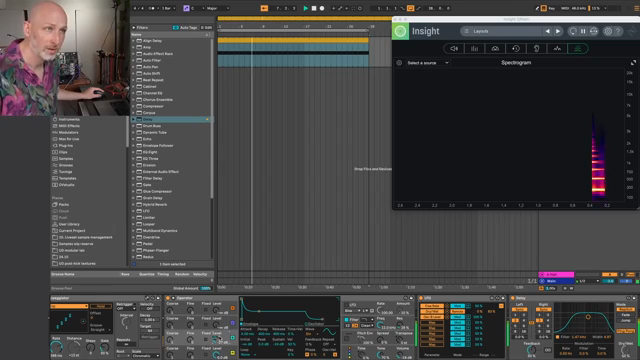Select Samples category in browser
The image size is (640, 360).
pyautogui.click(x=66, y=158)
